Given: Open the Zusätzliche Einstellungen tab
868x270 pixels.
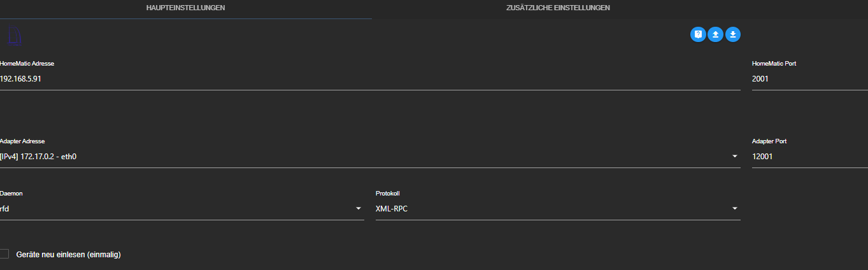Looking at the screenshot, I should pos(558,8).
